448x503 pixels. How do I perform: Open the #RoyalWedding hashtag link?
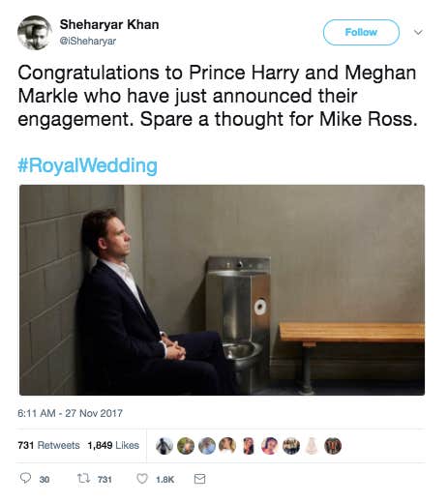tap(87, 165)
